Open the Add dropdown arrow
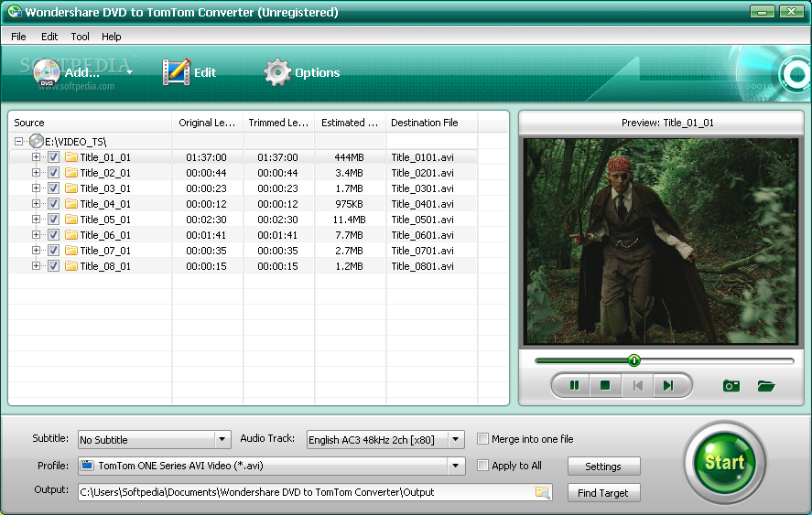This screenshot has width=812, height=515. pos(129,72)
